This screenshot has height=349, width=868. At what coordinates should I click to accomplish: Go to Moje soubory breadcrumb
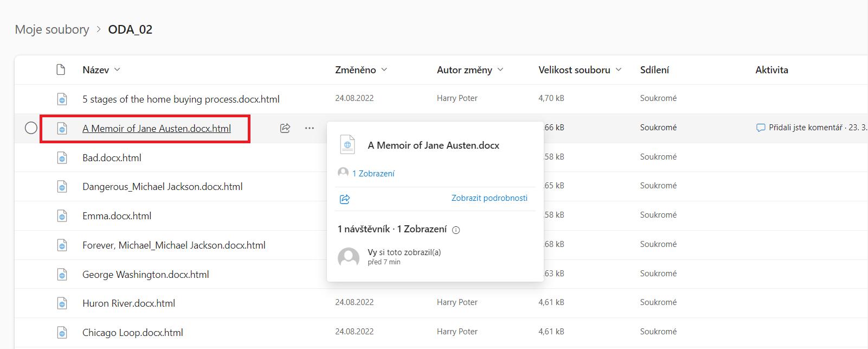52,29
